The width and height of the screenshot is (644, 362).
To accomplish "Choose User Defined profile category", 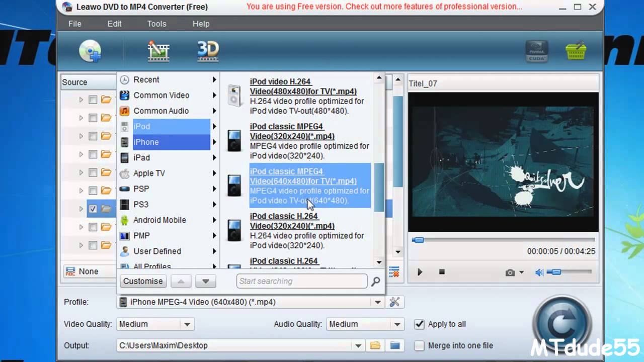I will (x=165, y=251).
